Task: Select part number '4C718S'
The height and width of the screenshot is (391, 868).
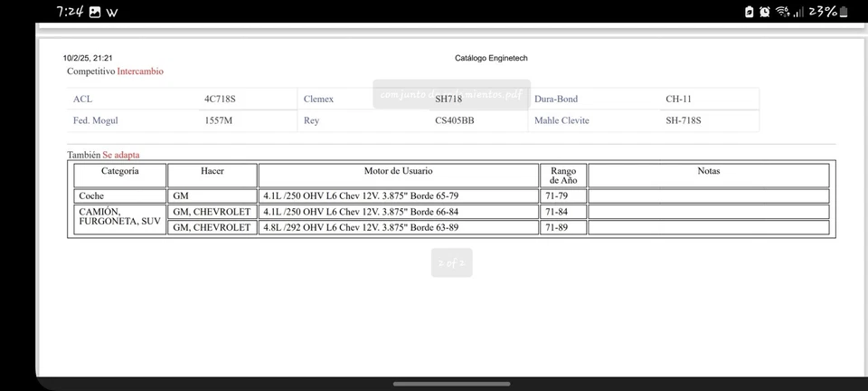Action: pos(220,100)
